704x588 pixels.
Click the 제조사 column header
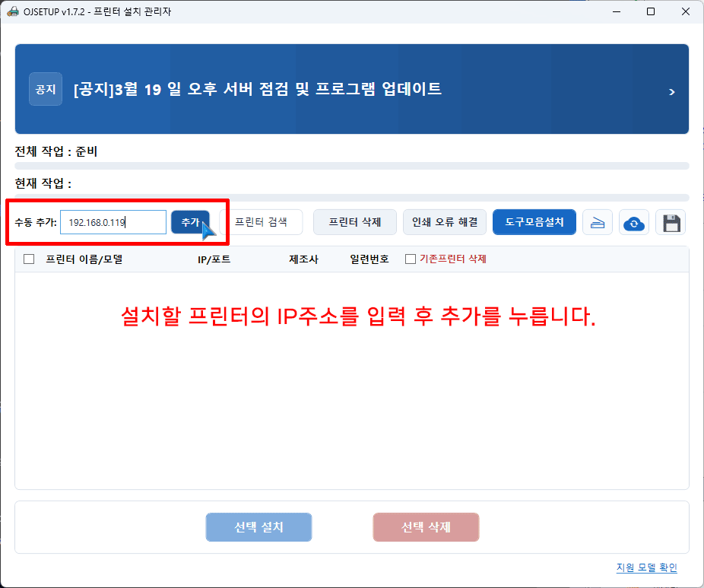pos(303,259)
